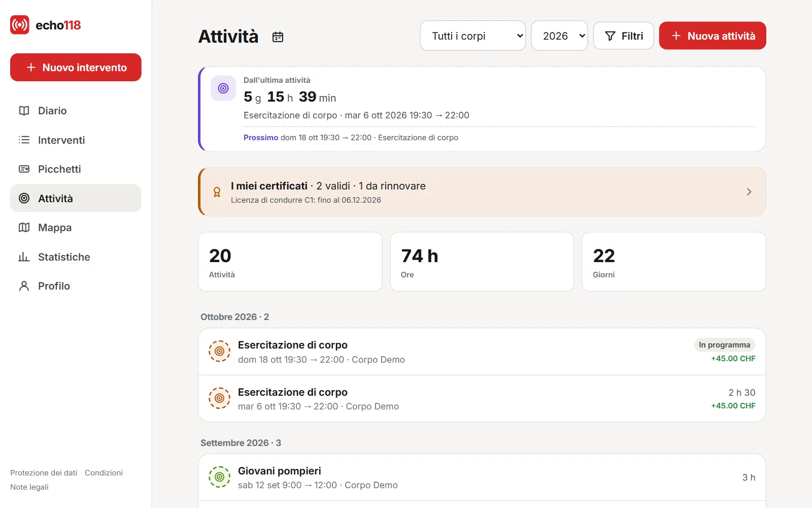Click orange target icon of 6 ott exercise

(x=219, y=398)
